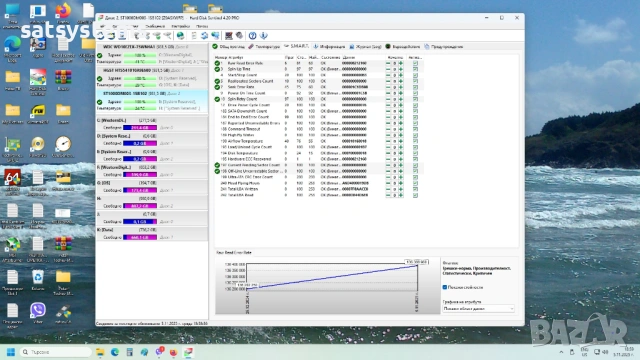The height and width of the screenshot is (360, 640).
Task: Open the attribute graph dropdown below the checkbox
Action: pyautogui.click(x=478, y=309)
